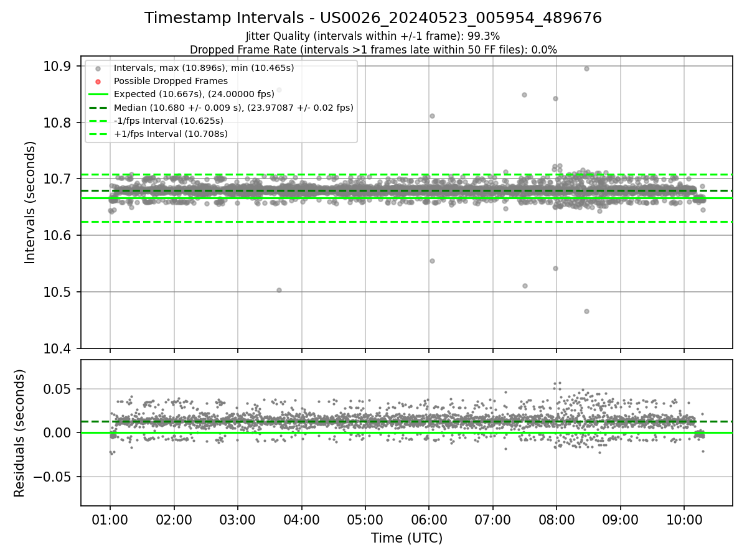Click the minimum outlier point near 10.465 seconds

pyautogui.click(x=586, y=311)
